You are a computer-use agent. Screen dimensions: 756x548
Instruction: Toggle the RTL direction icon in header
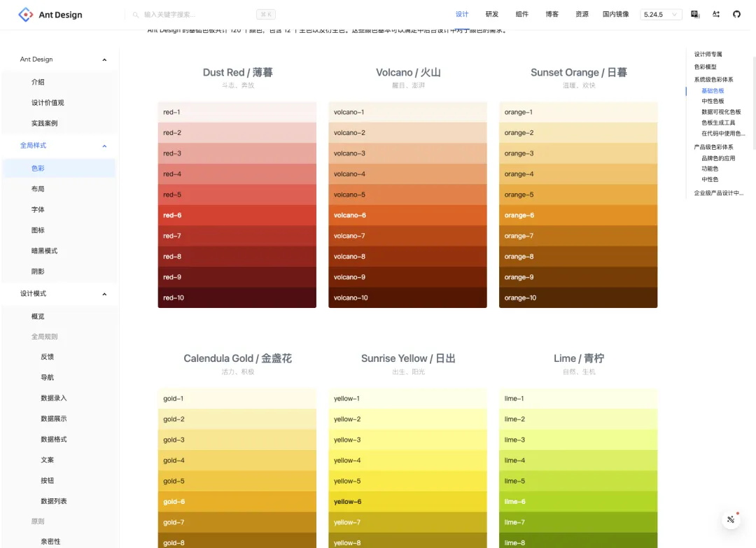click(x=716, y=14)
